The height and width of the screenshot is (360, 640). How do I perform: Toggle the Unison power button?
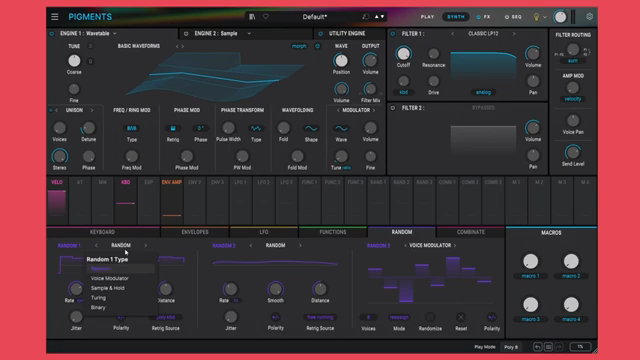pyautogui.click(x=51, y=110)
